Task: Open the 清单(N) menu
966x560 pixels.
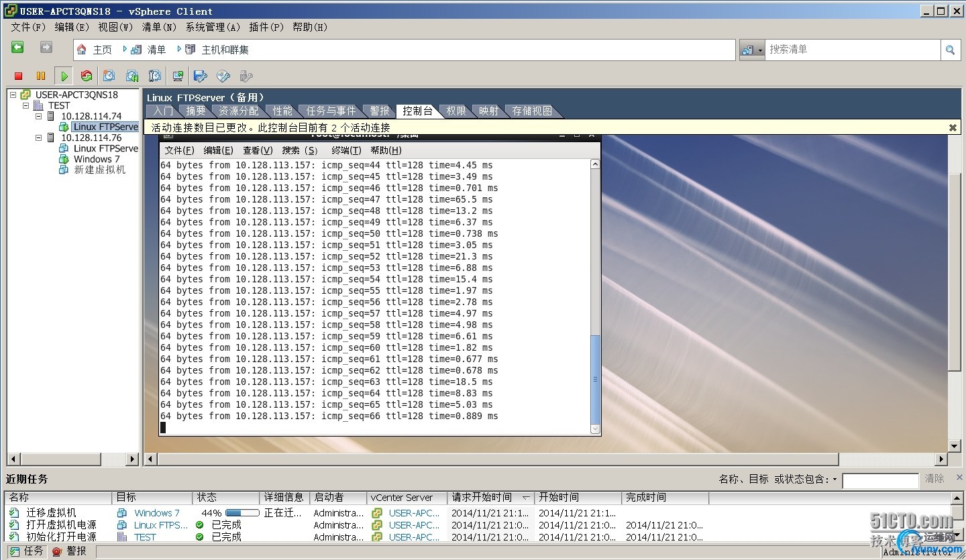Action: pos(159,27)
